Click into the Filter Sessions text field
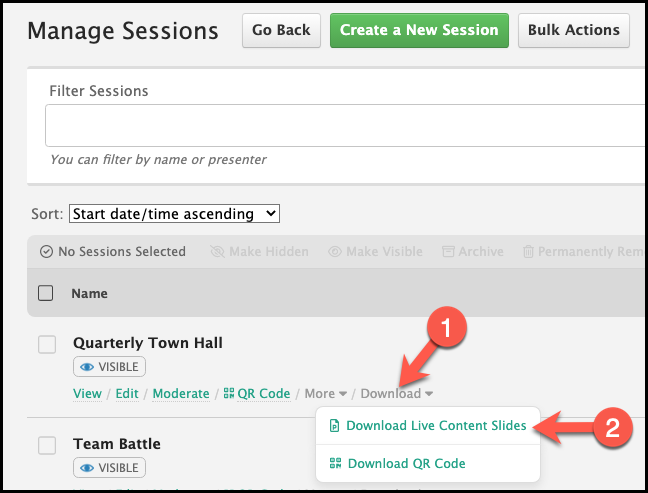The image size is (648, 493). tap(345, 125)
